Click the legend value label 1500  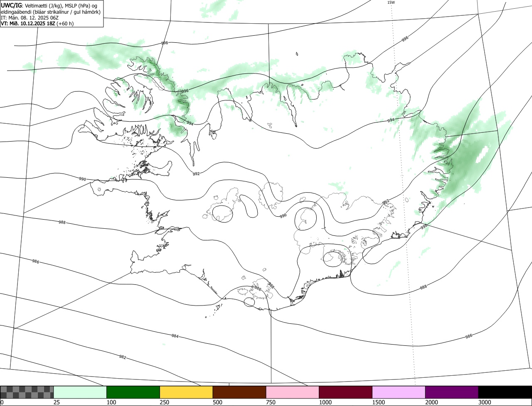pyautogui.click(x=378, y=402)
